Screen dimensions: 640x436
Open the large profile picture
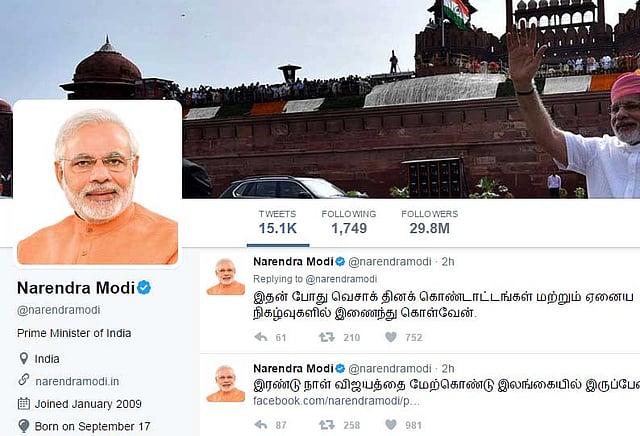[98, 184]
